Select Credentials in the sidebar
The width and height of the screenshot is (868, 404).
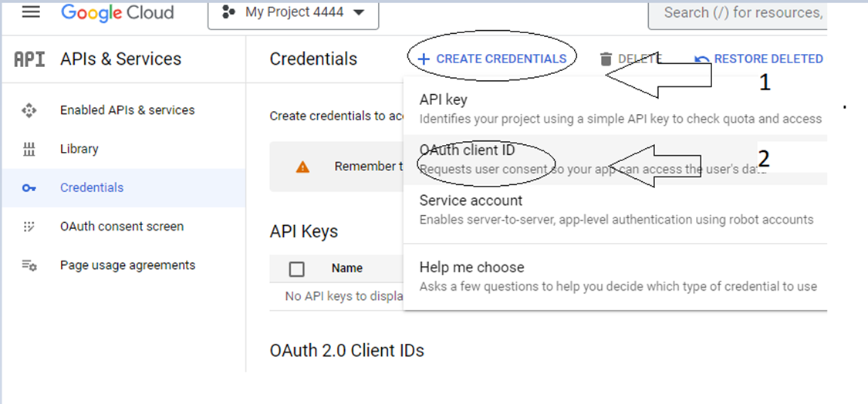[x=123, y=187]
